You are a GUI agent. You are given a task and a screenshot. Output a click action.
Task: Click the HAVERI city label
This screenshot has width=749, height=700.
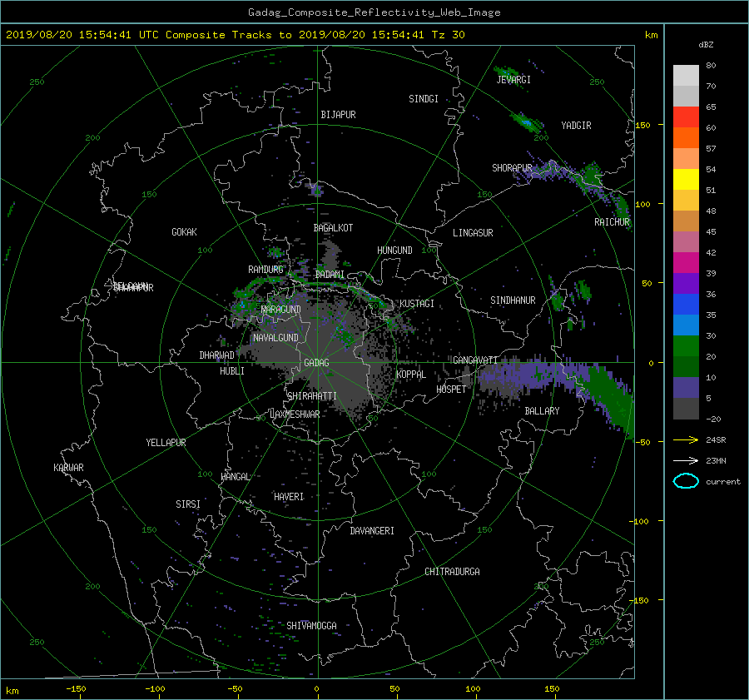tap(289, 497)
